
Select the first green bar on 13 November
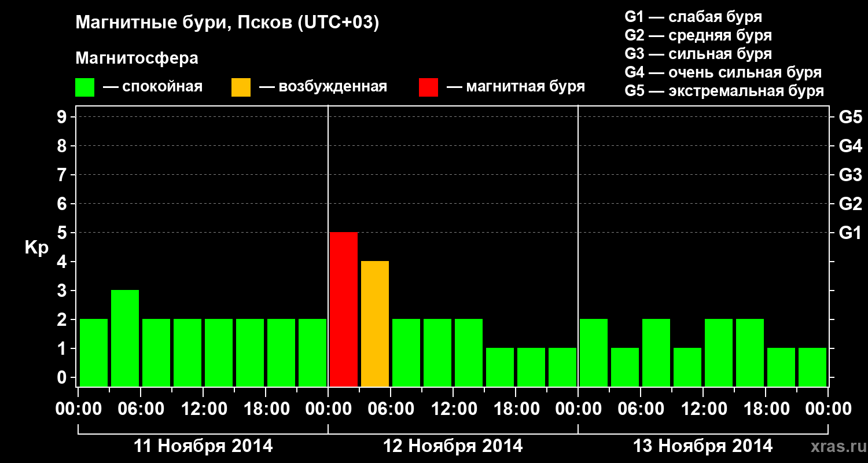coord(594,352)
